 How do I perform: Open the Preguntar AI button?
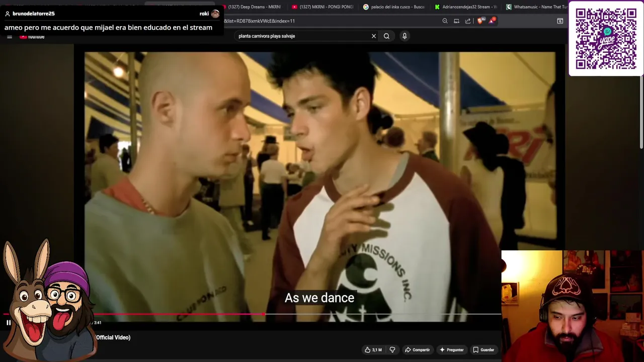[451, 350]
